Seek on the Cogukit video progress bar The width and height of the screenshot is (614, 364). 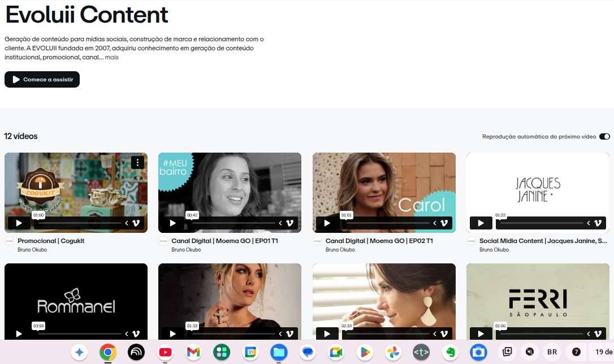tap(80, 223)
